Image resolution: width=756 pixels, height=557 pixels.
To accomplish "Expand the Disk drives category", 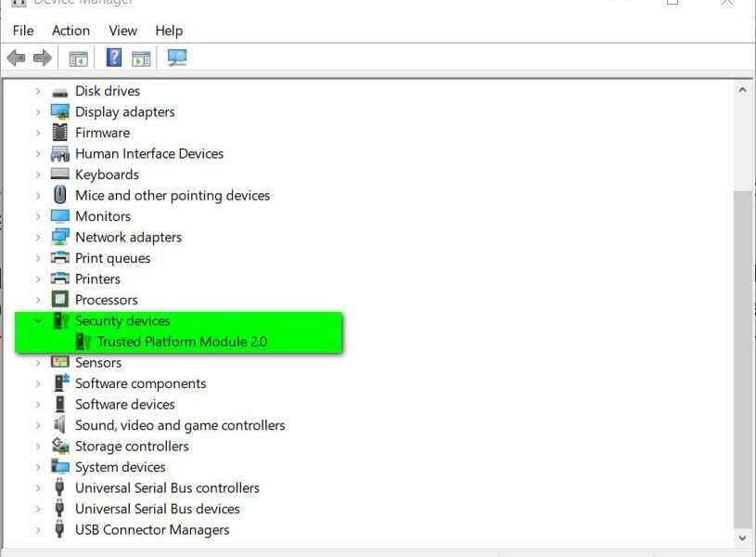I will click(38, 91).
